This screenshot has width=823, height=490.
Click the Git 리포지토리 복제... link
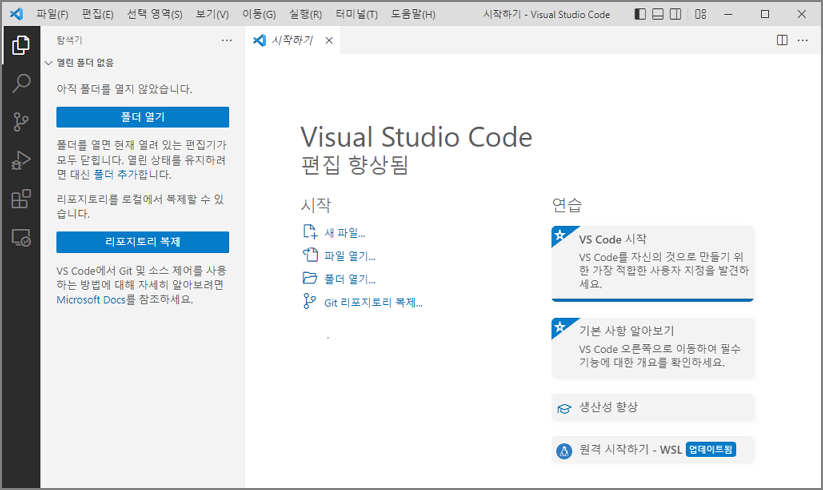(373, 303)
